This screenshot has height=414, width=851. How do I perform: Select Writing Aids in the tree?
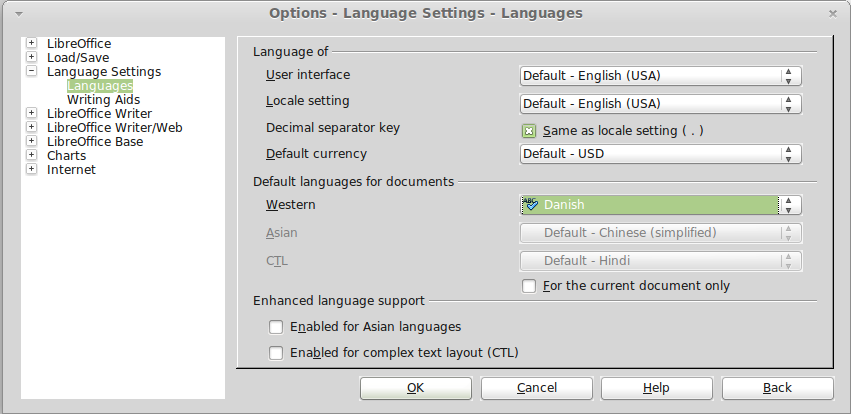click(103, 100)
